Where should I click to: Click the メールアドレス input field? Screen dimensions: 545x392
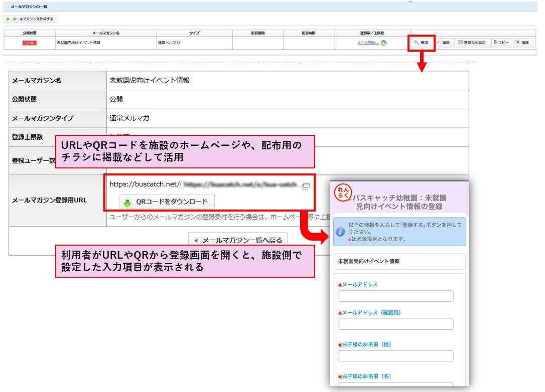395,296
